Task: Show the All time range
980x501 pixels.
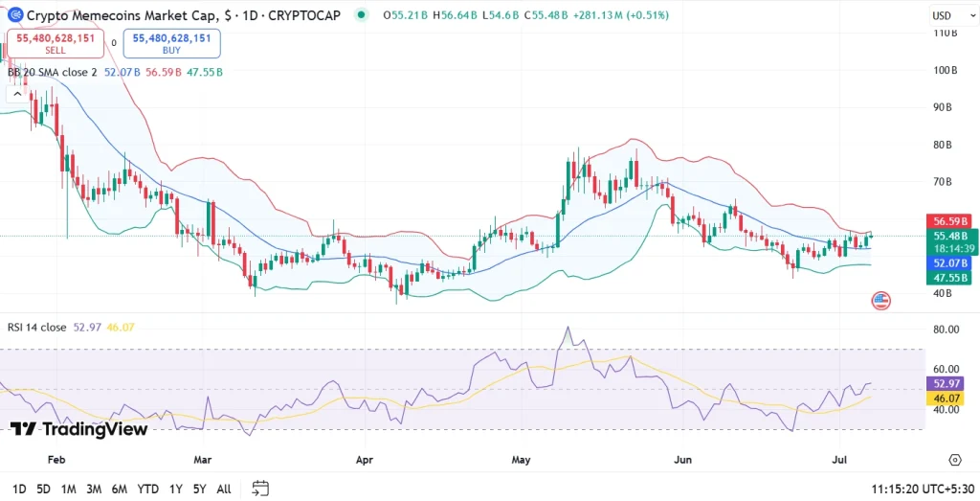Action: point(224,489)
